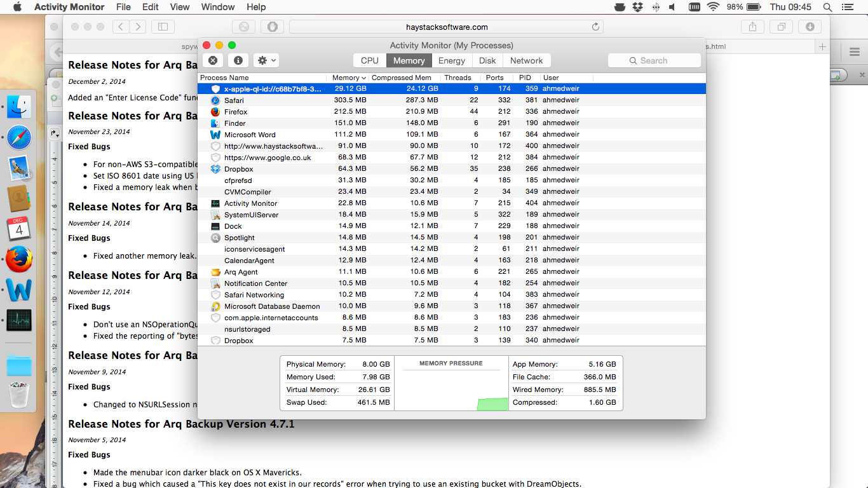Open the View menu
The image size is (868, 488).
180,7
